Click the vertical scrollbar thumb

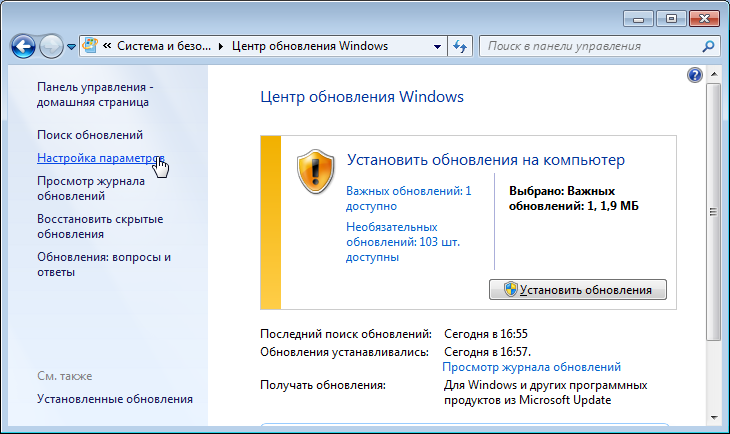click(714, 212)
